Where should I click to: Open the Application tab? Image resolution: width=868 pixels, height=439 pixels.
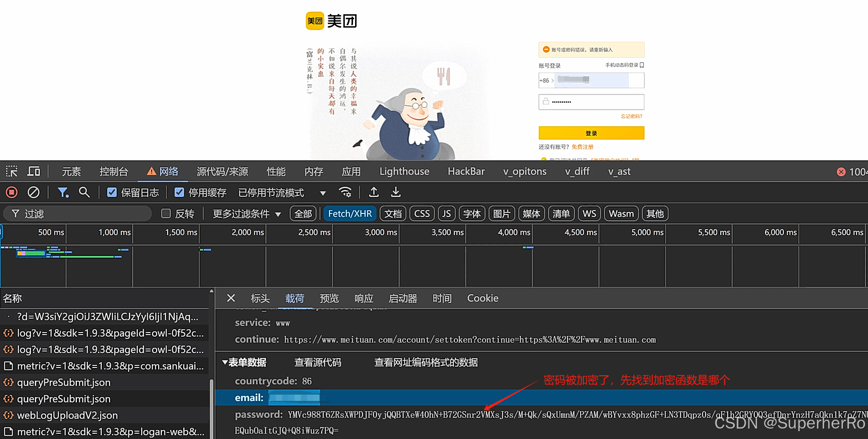pyautogui.click(x=351, y=171)
